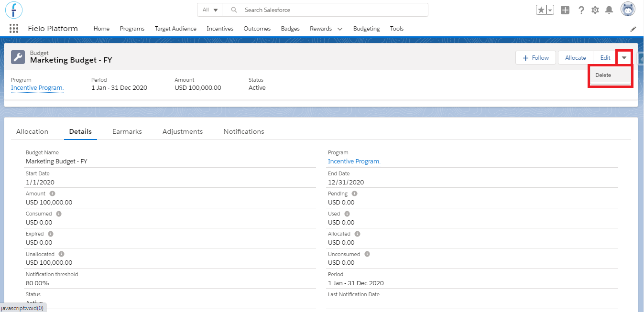The height and width of the screenshot is (312, 644).
Task: Click the Details Period value 1 Jan - 31 Dec 2020
Action: 356,283
